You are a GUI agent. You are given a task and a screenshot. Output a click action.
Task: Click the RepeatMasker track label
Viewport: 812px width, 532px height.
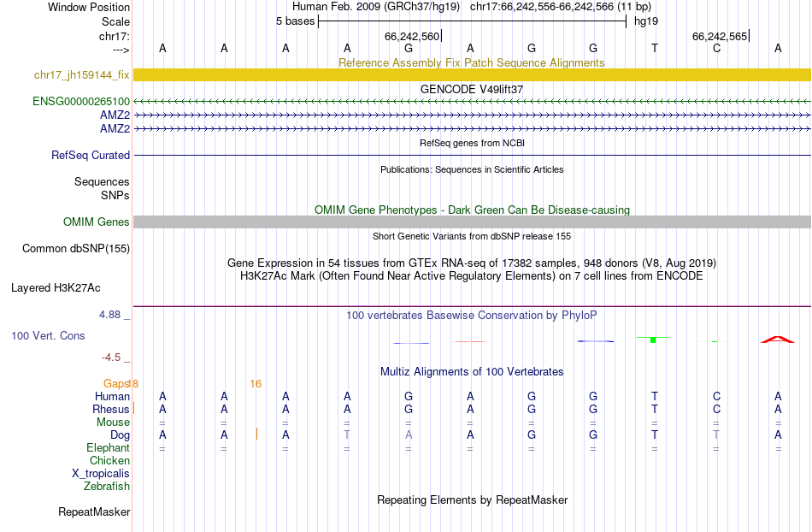(94, 511)
